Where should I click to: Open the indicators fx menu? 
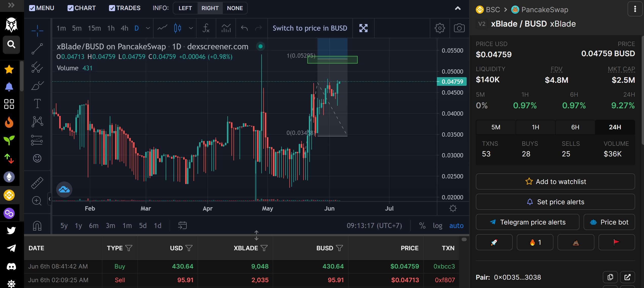(206, 28)
